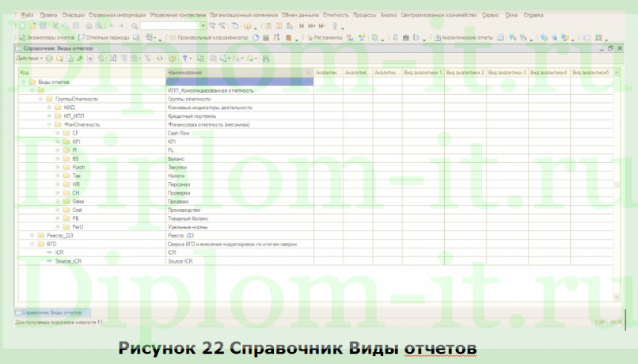The height and width of the screenshot is (364, 638).
Task: Open the Анализ menu
Action: click(x=388, y=15)
